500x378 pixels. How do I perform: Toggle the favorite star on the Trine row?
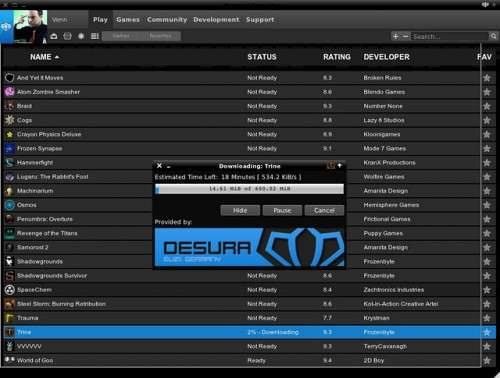point(487,332)
